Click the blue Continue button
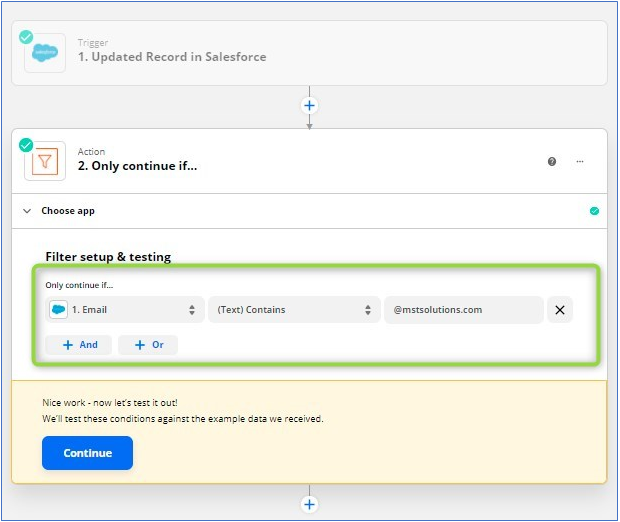620x522 pixels. coord(87,453)
